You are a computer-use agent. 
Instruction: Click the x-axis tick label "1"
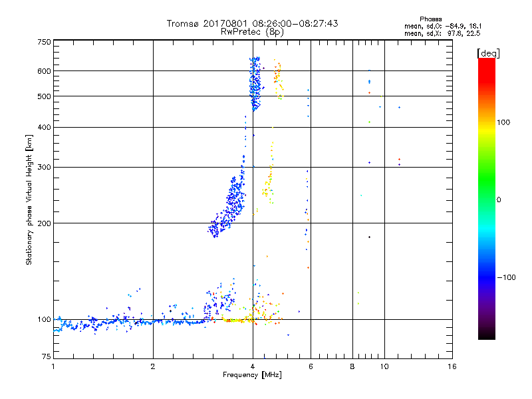[53, 366]
